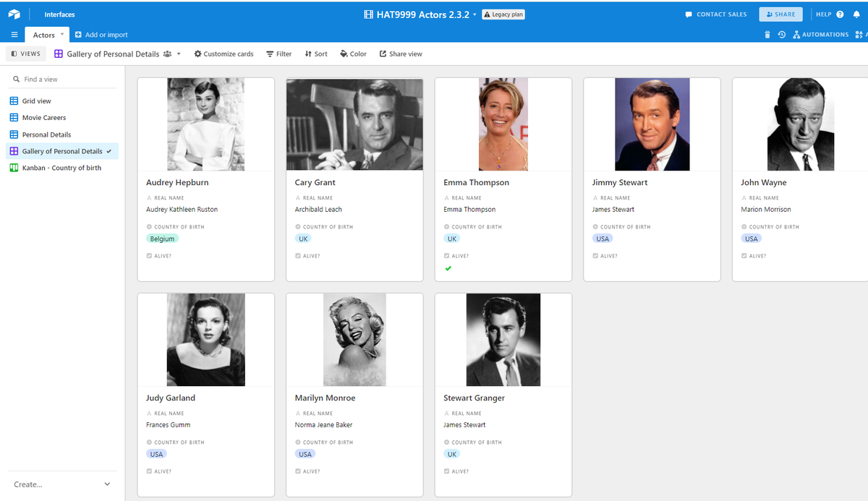Open Stewart Granger's photo
Viewport: 868px width, 501px height.
pos(503,340)
